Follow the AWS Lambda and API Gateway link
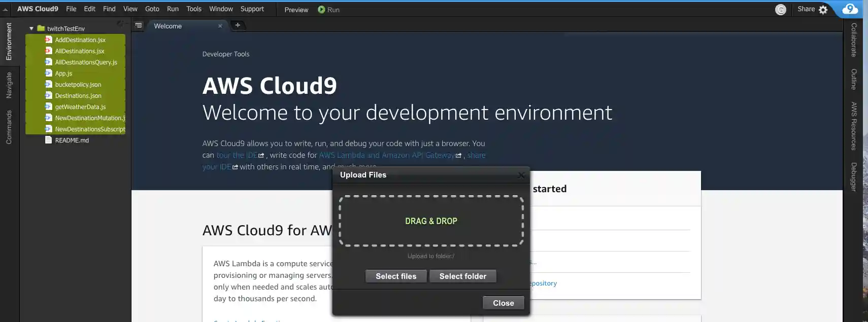 [x=387, y=155]
